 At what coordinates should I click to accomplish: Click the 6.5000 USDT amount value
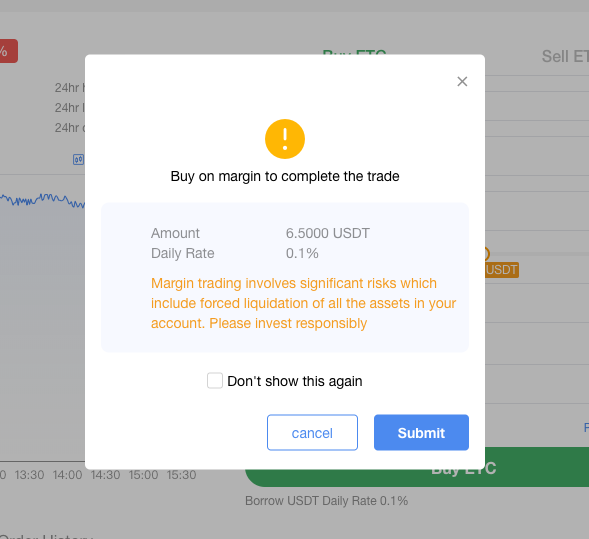click(328, 233)
